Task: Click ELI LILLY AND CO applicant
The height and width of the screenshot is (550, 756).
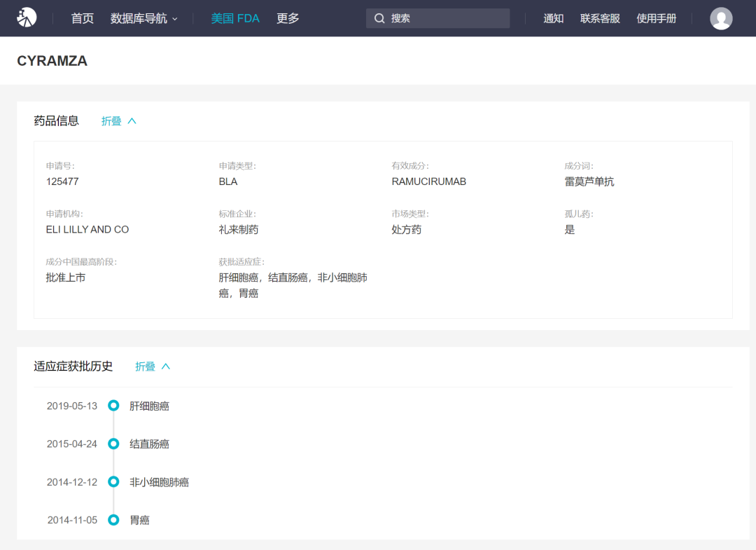Action: [x=87, y=230]
